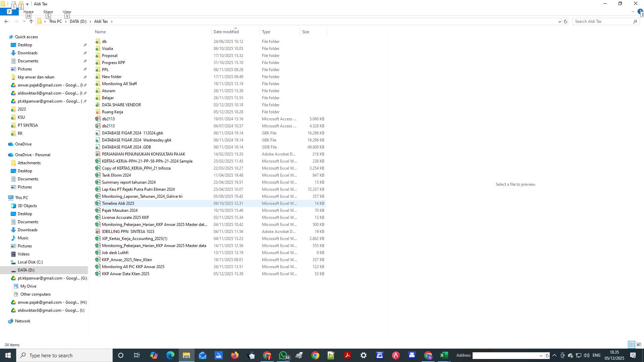Open Windows Settings from the taskbar
The height and width of the screenshot is (362, 644).
click(x=363, y=355)
